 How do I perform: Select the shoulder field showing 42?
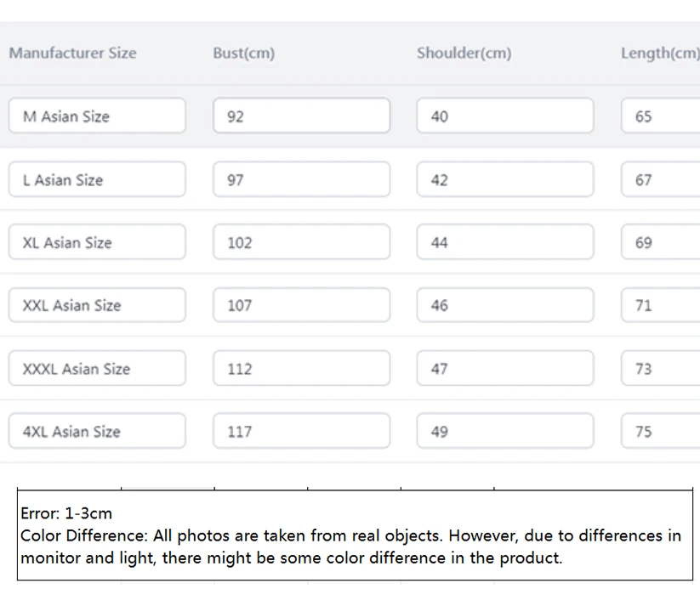tap(505, 180)
